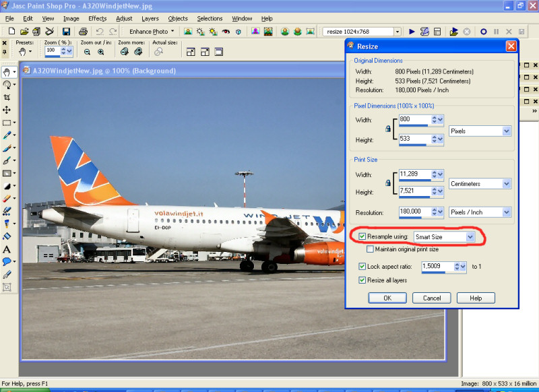Select the Text tool
The height and width of the screenshot is (392, 539).
[7, 249]
